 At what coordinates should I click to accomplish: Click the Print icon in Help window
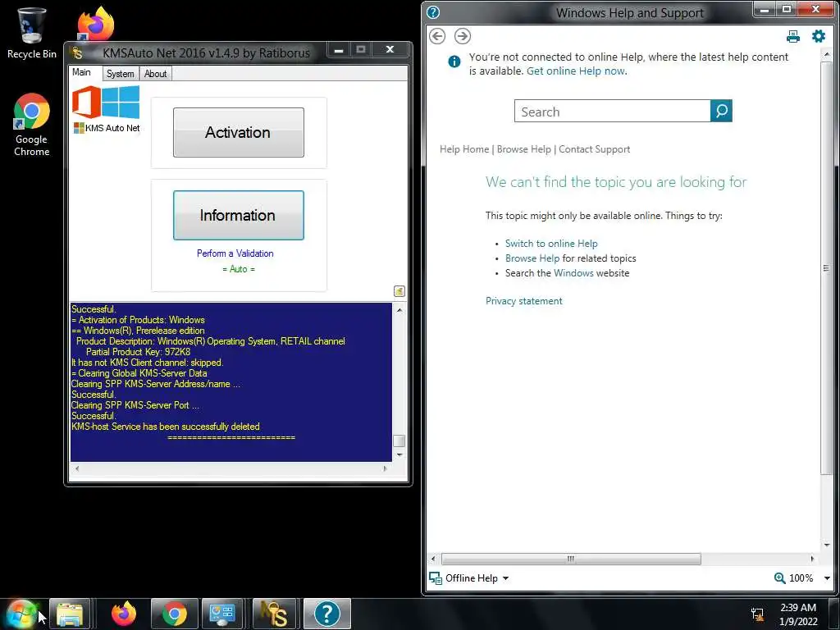(793, 36)
